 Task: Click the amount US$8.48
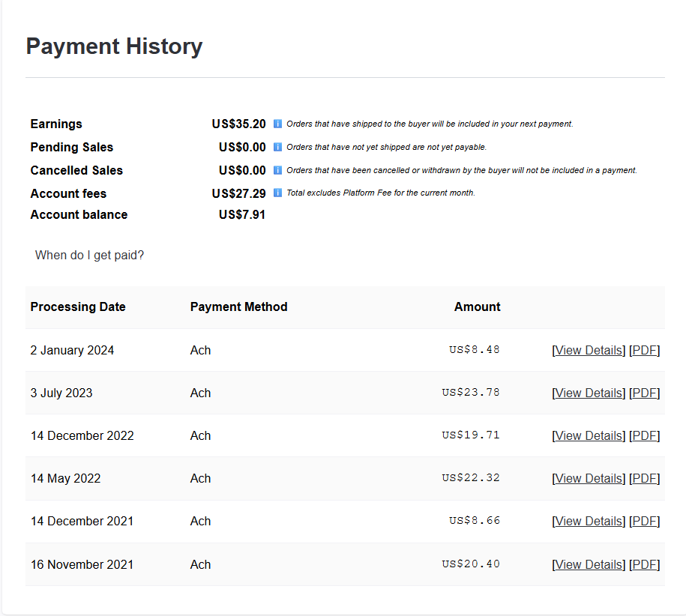click(475, 350)
